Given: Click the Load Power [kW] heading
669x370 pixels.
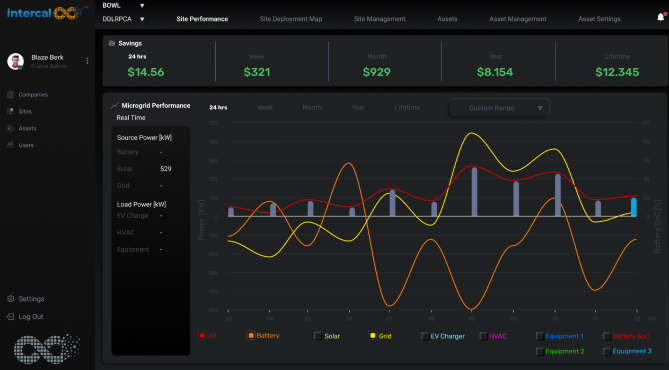Looking at the screenshot, I should coord(141,204).
